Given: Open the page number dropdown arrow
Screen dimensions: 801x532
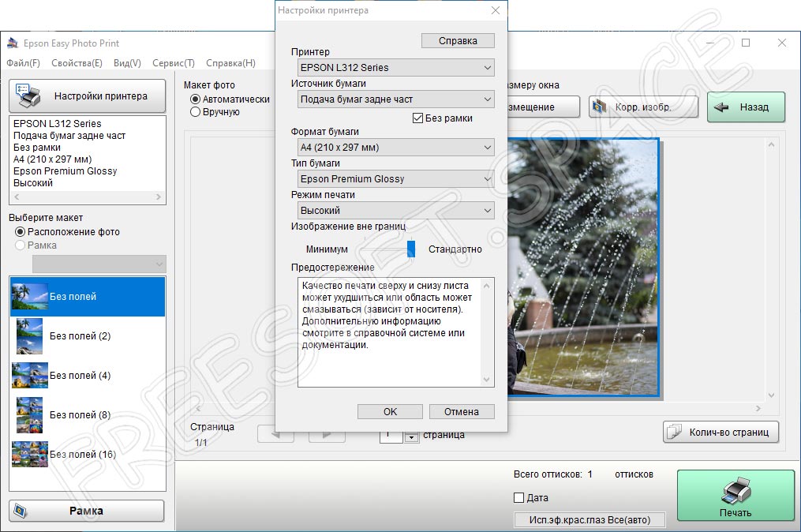Looking at the screenshot, I should [412, 437].
